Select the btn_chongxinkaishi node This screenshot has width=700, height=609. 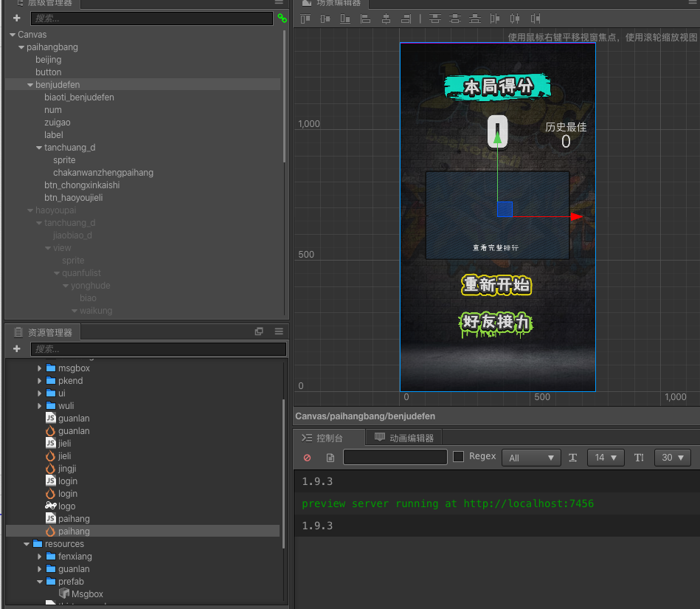(x=82, y=185)
